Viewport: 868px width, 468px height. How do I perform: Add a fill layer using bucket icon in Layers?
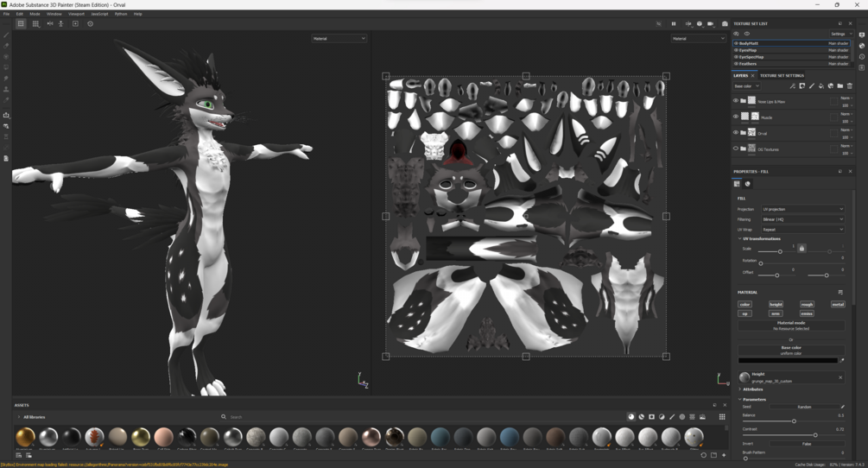click(x=821, y=85)
